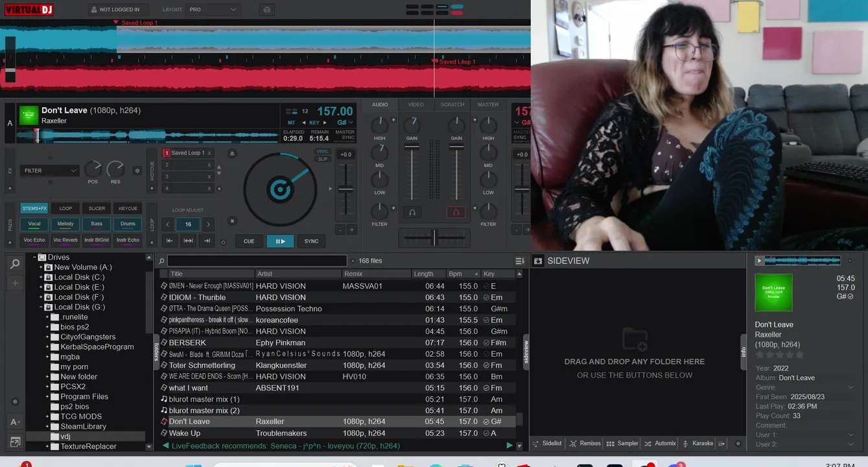The width and height of the screenshot is (868, 467).
Task: Click the loop in-out toggle button
Action: 189,241
